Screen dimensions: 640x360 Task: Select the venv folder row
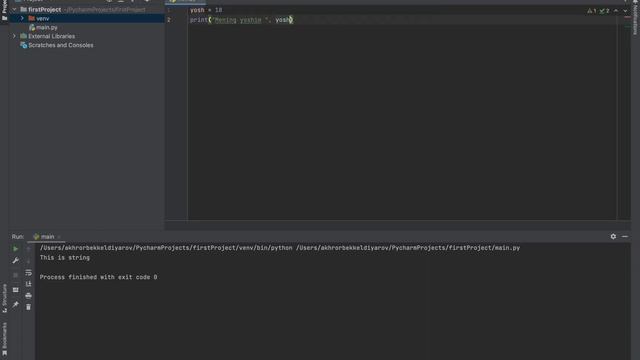(x=87, y=18)
